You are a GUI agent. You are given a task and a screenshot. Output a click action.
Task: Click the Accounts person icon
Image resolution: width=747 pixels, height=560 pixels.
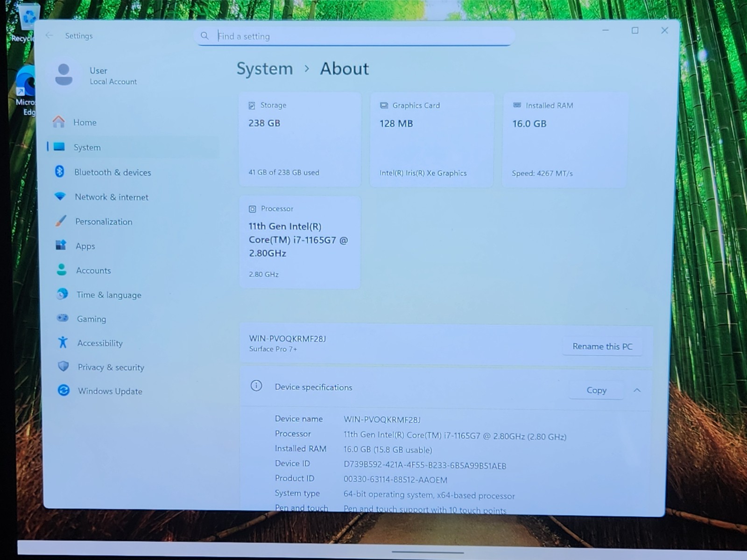pos(61,269)
